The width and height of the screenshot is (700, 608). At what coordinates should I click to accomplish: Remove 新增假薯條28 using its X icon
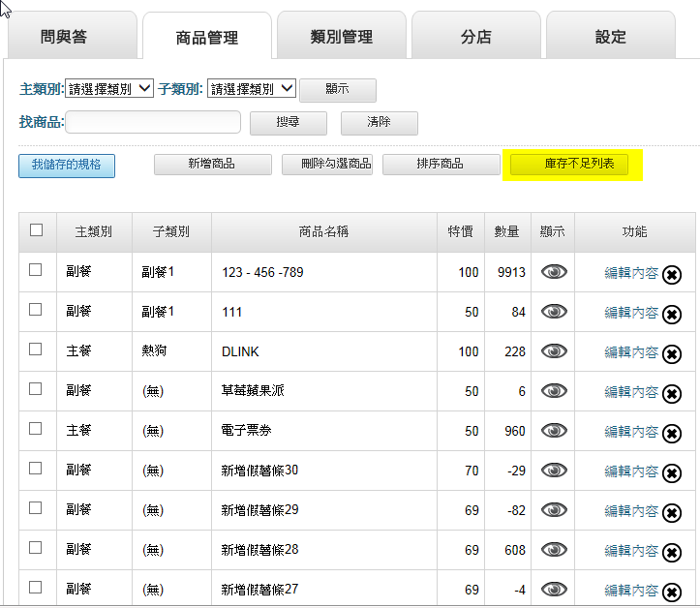point(672,553)
